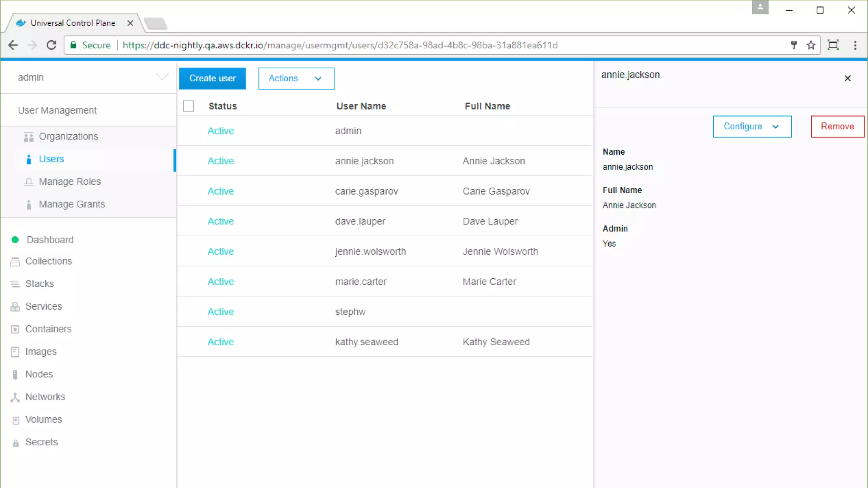Click the Networks icon in sidebar
Image resolution: width=868 pixels, height=488 pixels.
coord(15,397)
